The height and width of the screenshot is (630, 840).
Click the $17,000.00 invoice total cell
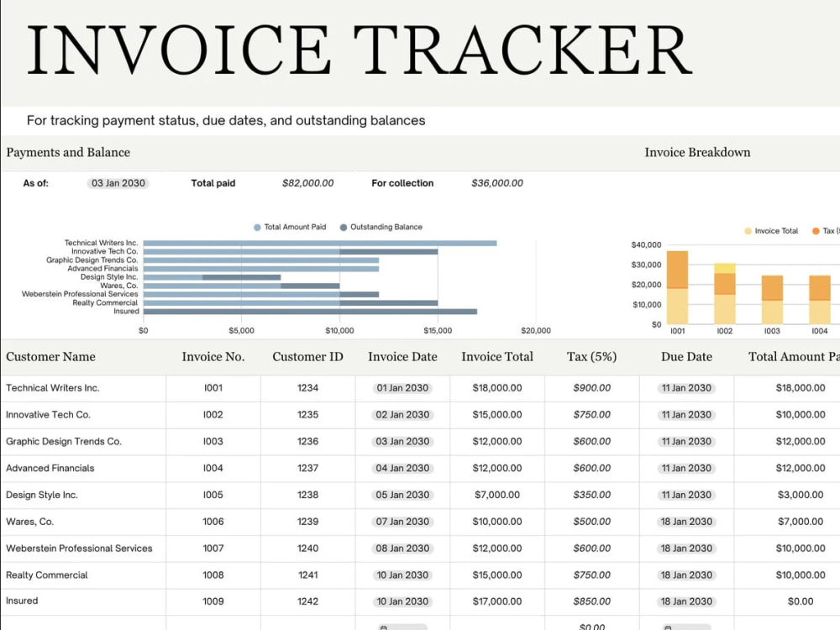click(497, 601)
